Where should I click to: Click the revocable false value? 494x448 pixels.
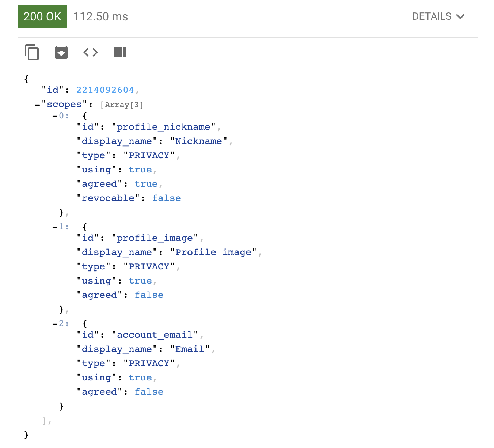(167, 198)
